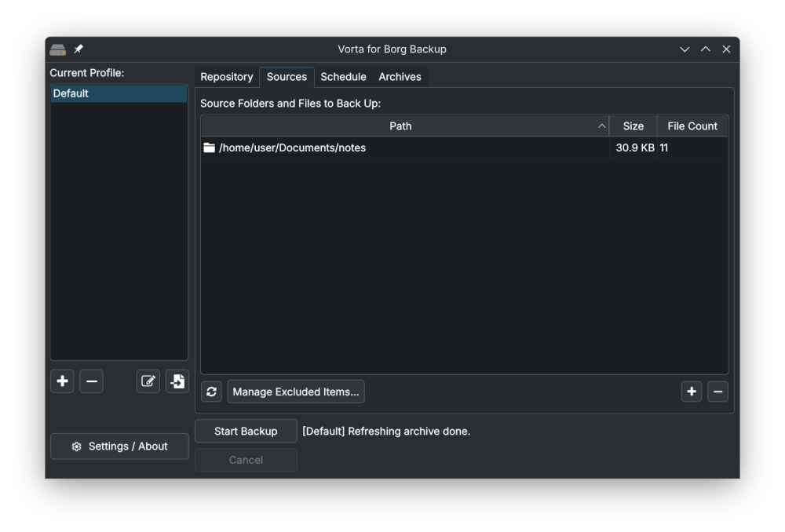Sort by File Count column header

point(692,126)
